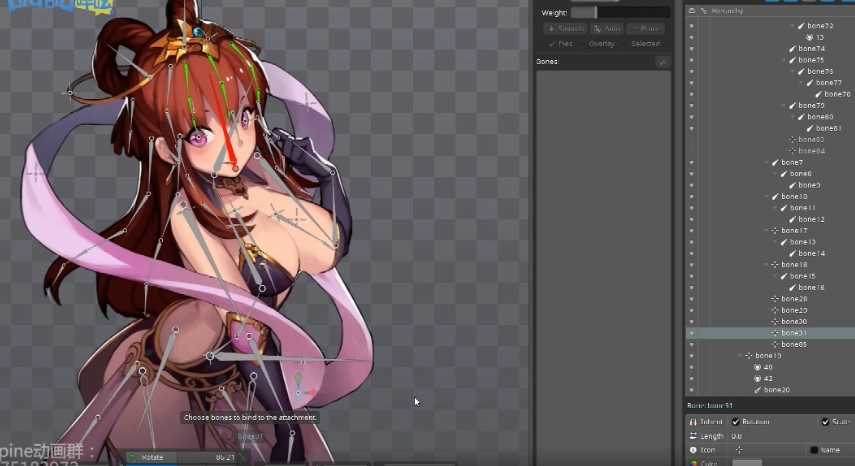Click the slot icon for item 40
The width and height of the screenshot is (855, 466).
(757, 367)
